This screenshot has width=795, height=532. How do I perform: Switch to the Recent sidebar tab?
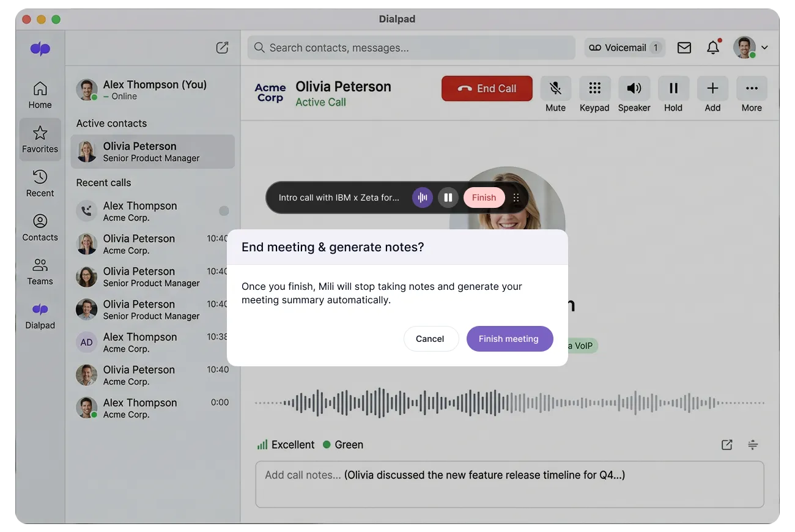40,183
